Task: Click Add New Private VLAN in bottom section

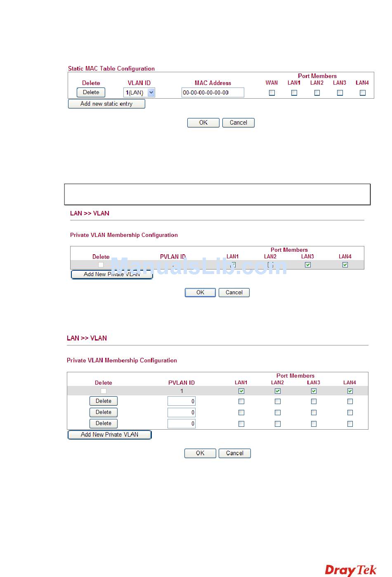Action: click(110, 435)
